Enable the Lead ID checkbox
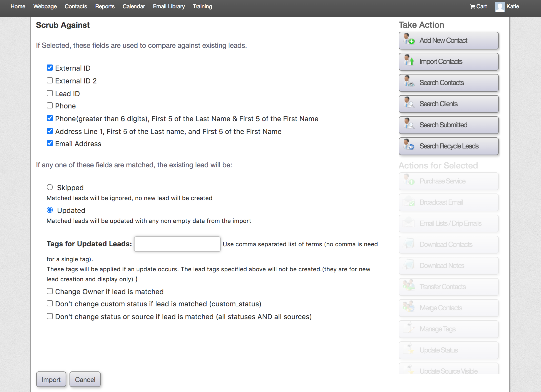The width and height of the screenshot is (541, 392). point(50,93)
